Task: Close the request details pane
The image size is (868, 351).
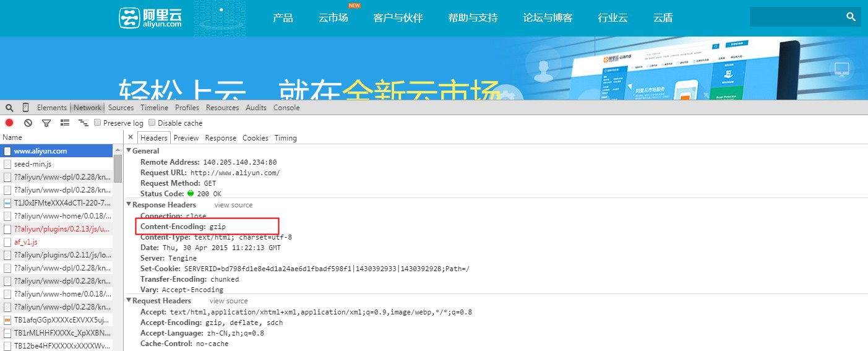Action: pos(130,137)
